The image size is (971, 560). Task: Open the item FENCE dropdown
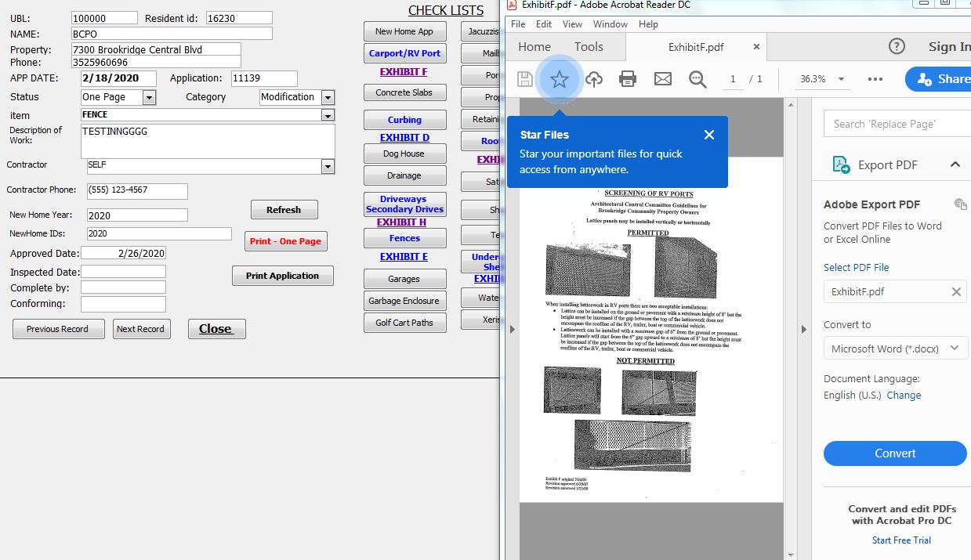tap(328, 115)
